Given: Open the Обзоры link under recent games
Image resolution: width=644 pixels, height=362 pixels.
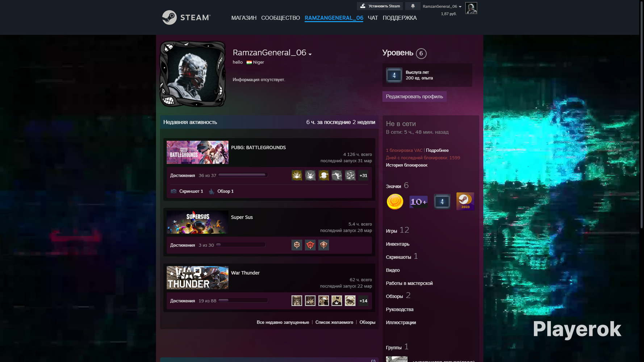Looking at the screenshot, I should (367, 322).
